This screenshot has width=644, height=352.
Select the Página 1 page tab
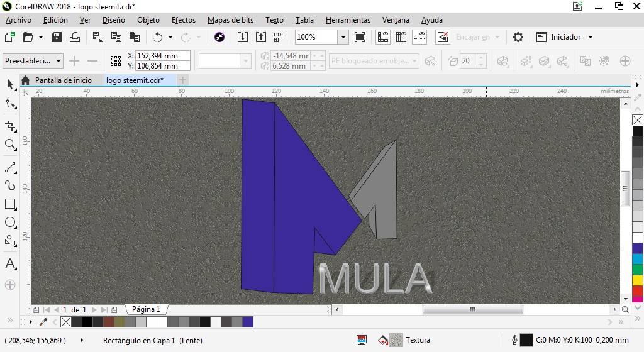[x=146, y=309]
